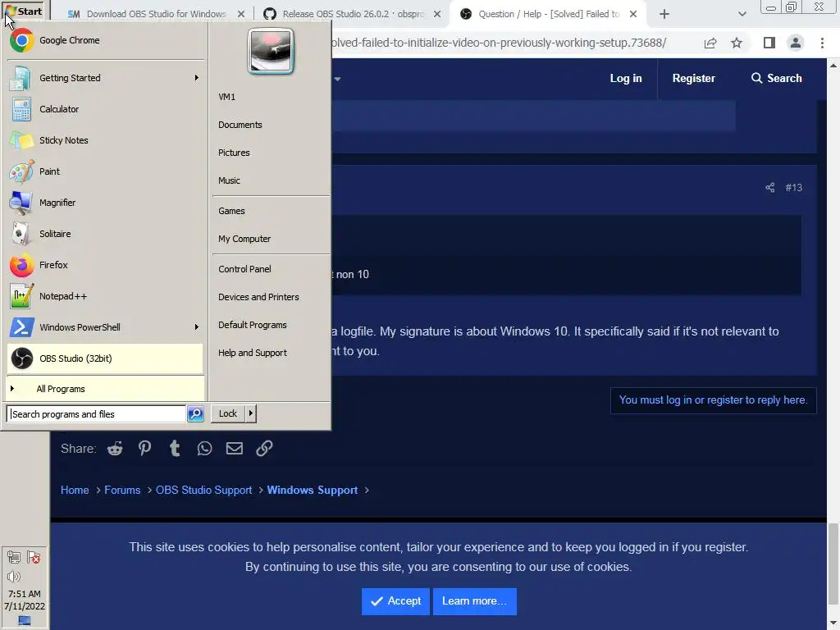Click the volume speaker tray icon
The image size is (840, 630).
(x=14, y=577)
